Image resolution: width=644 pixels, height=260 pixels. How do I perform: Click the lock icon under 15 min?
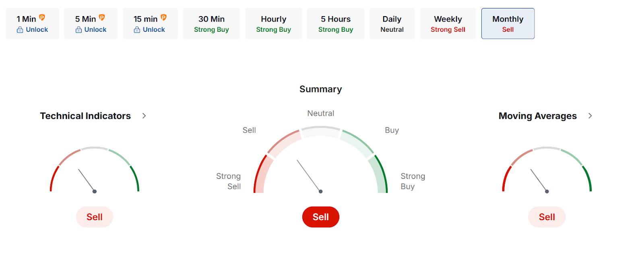[x=137, y=30]
